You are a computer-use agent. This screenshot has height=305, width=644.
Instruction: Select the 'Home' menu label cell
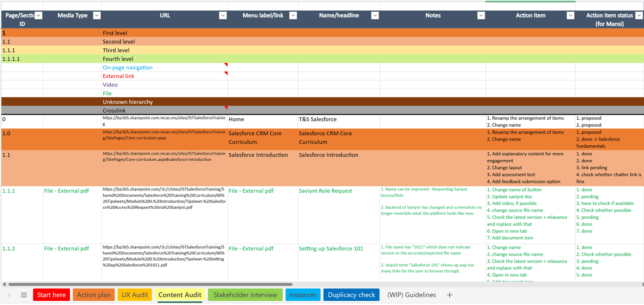tap(263, 122)
